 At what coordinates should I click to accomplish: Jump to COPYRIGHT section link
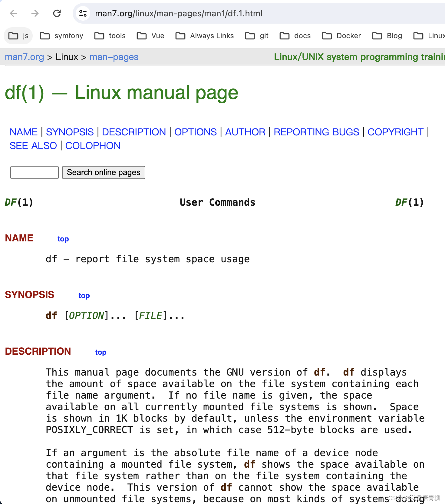(395, 132)
